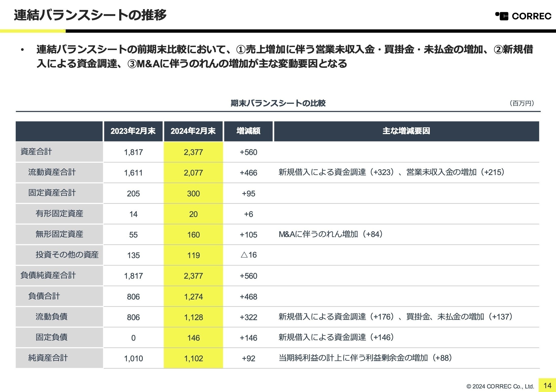Image resolution: width=556 pixels, height=392 pixels.
Task: Click the highlighted 1,128 value
Action: coord(193,318)
